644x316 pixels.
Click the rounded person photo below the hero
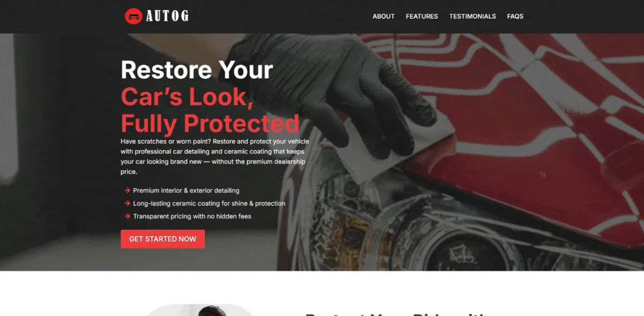[200, 310]
